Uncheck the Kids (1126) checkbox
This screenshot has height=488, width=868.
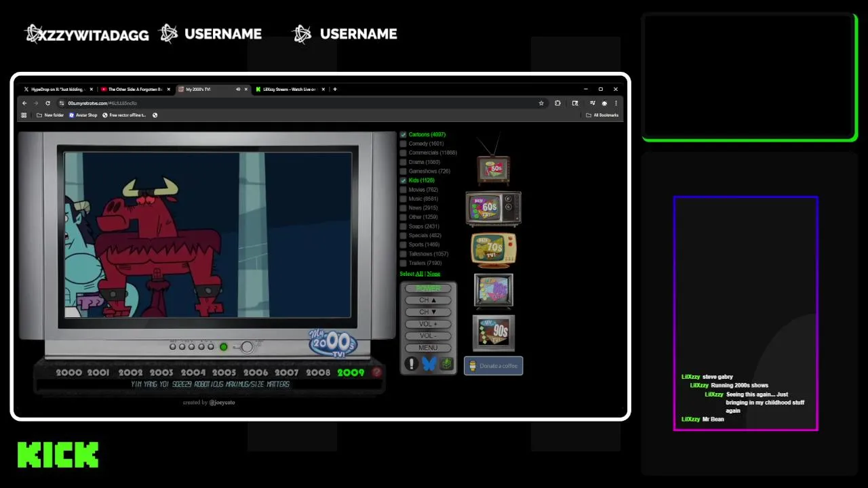coord(403,180)
